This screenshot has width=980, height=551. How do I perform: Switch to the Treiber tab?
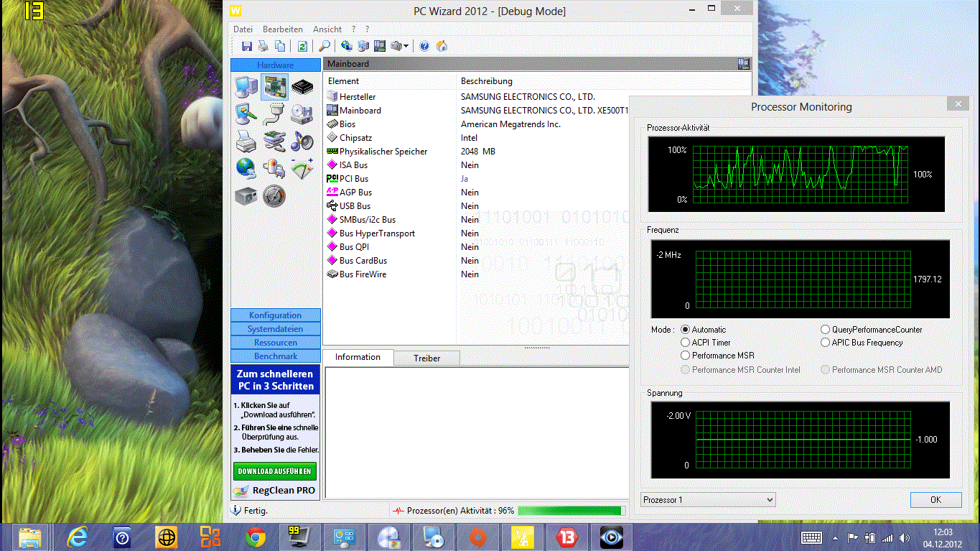coord(426,358)
